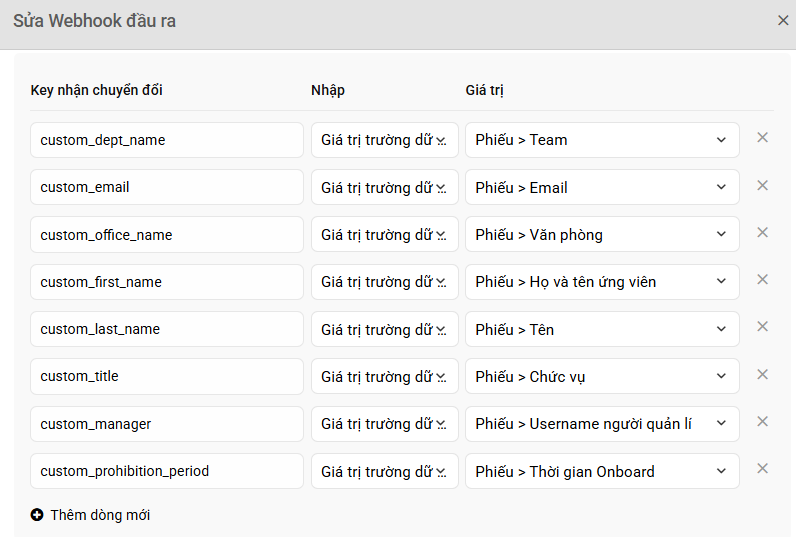Open the Phiếu > Team value dropdown
The height and width of the screenshot is (537, 796).
coord(602,140)
